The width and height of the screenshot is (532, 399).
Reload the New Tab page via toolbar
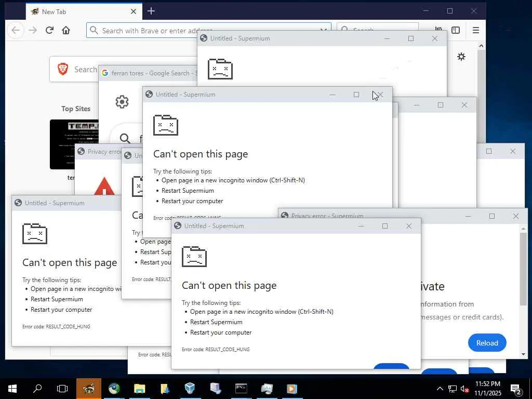click(x=49, y=31)
